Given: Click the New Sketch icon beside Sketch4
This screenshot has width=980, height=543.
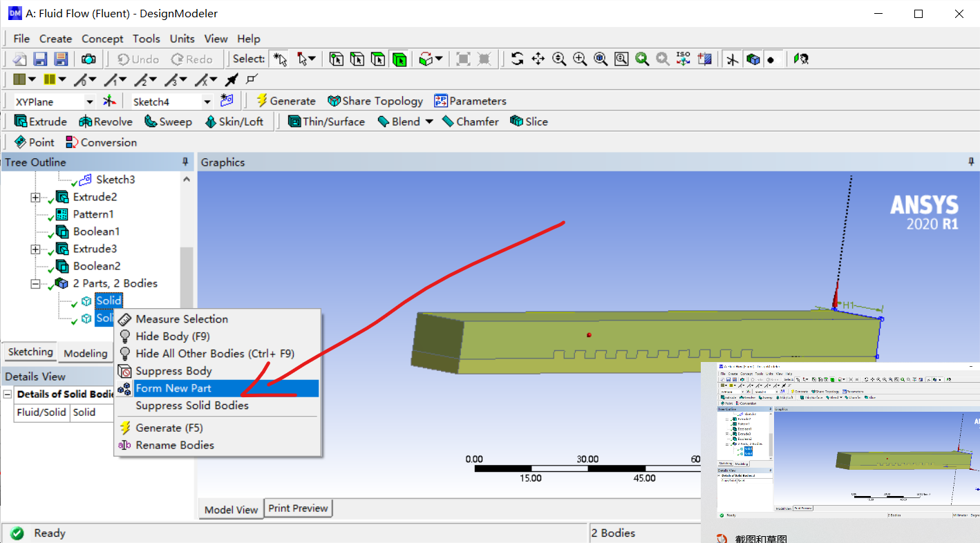Looking at the screenshot, I should point(227,101).
